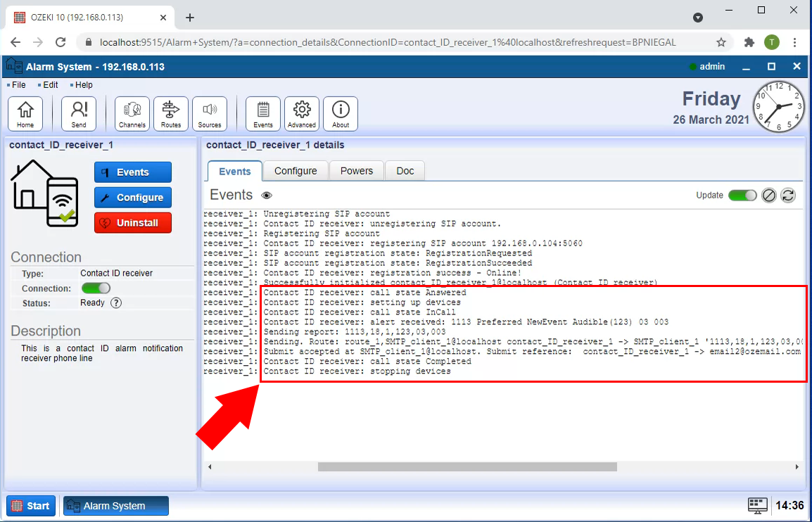Click the contact ID receiver house icon

click(44, 193)
